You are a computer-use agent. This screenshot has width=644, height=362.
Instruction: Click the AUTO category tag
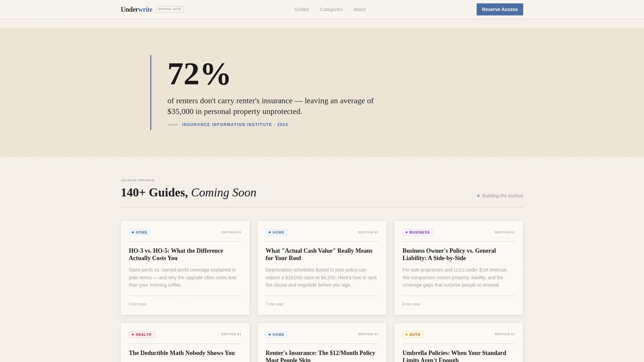413,335
